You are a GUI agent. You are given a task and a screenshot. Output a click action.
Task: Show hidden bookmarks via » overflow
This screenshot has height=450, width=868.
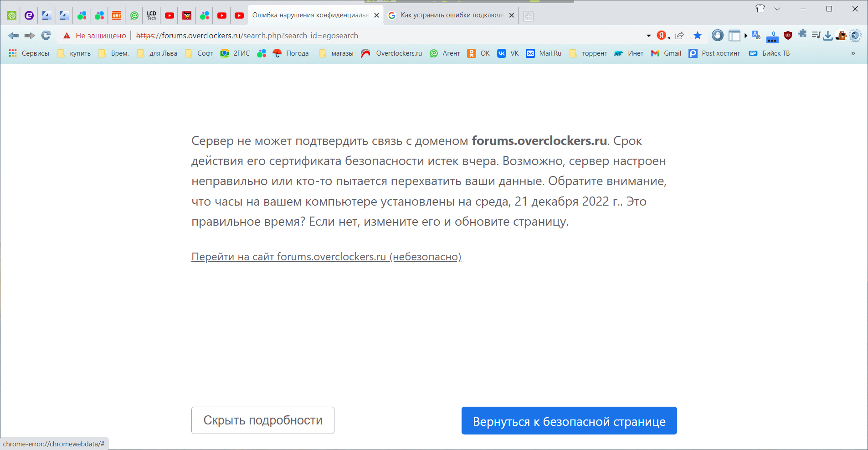(853, 53)
